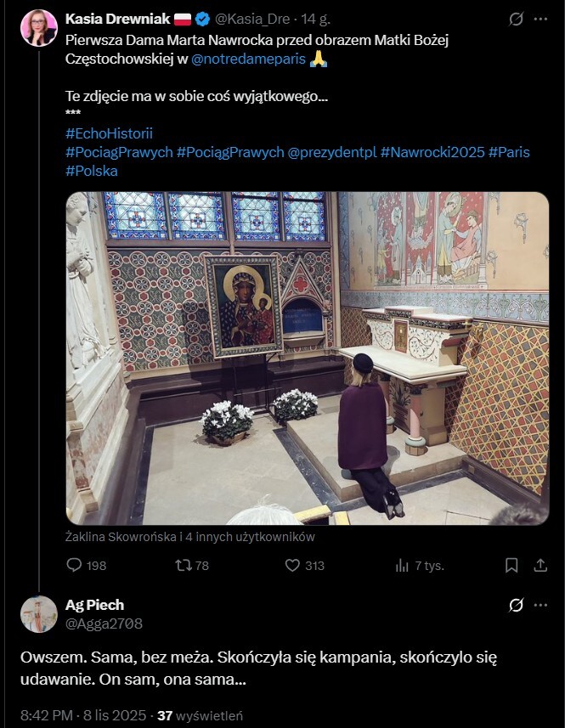565x728 pixels.
Task: View analytics showing 7 tys. views
Action: (403, 565)
